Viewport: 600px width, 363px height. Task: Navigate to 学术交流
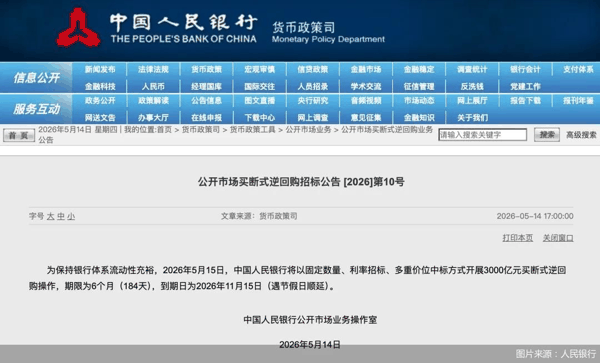click(x=366, y=86)
